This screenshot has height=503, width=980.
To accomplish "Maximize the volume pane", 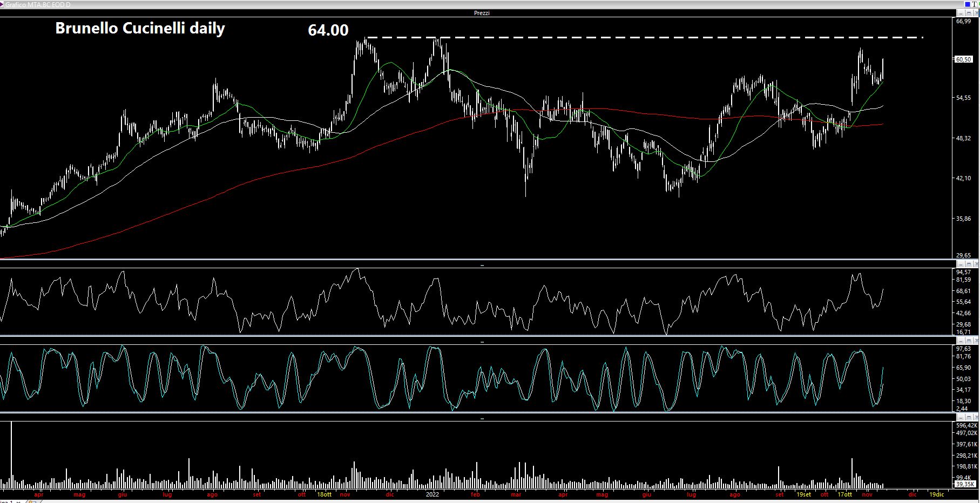I will click(969, 417).
